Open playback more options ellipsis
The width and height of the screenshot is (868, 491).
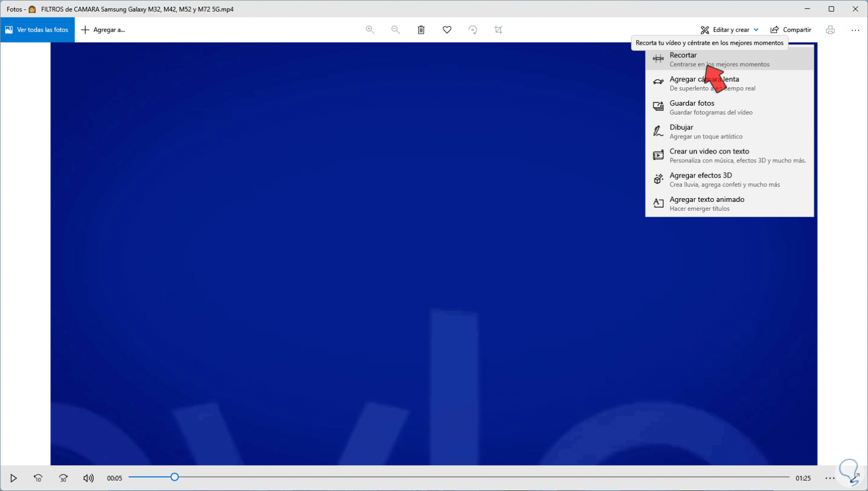(830, 478)
